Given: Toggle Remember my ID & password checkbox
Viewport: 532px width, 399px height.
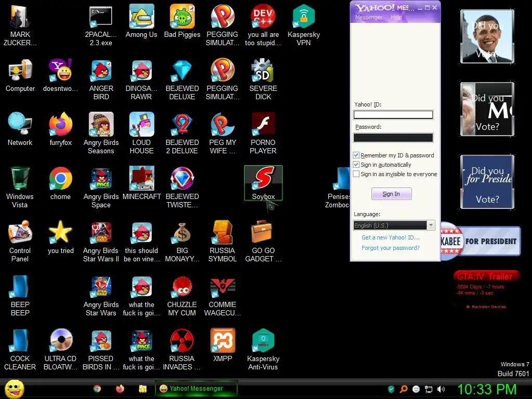Looking at the screenshot, I should 356,155.
